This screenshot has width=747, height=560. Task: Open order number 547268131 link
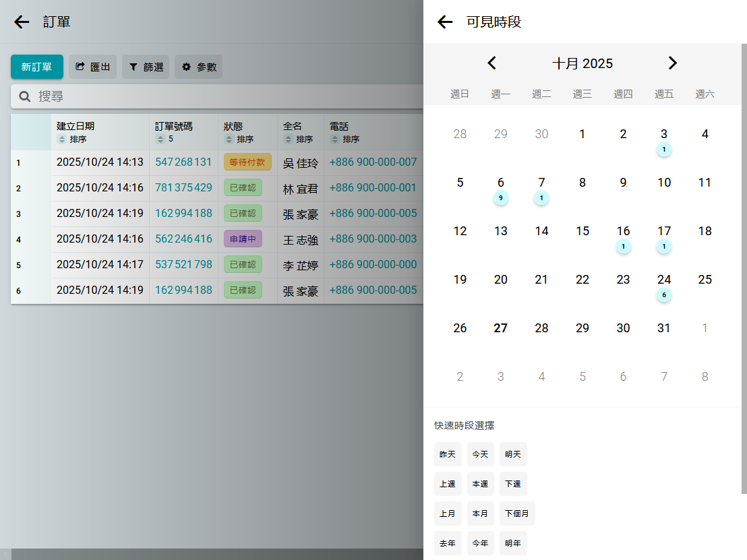183,162
